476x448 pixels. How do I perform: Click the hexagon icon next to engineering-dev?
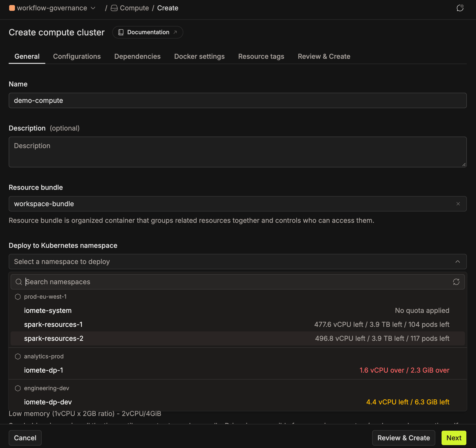[18, 388]
